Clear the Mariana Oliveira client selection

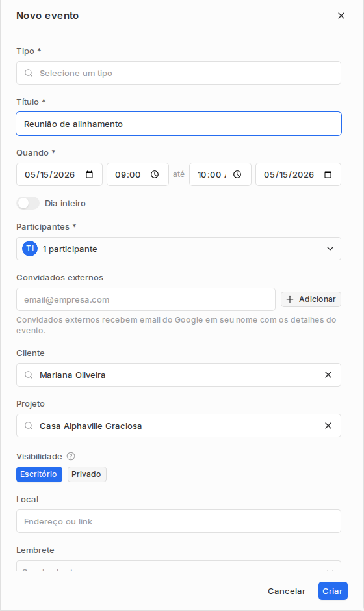point(328,375)
